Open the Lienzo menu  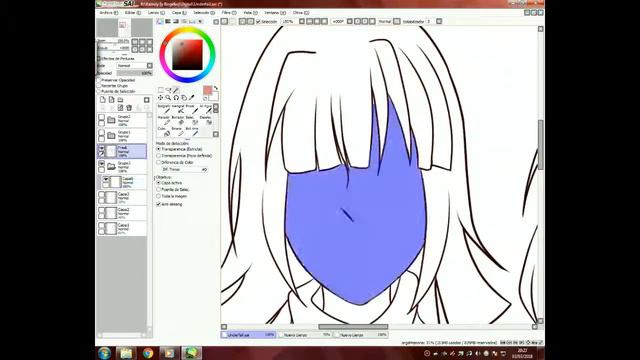[x=156, y=13]
